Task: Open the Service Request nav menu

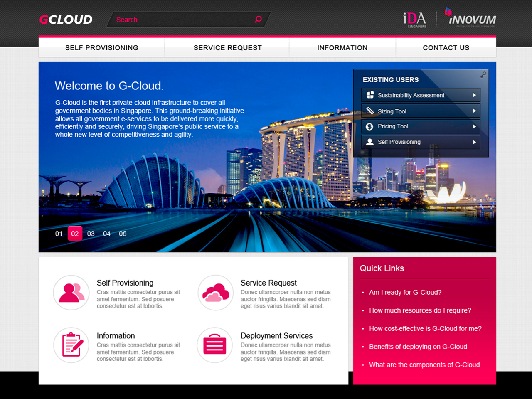Action: 227,47
